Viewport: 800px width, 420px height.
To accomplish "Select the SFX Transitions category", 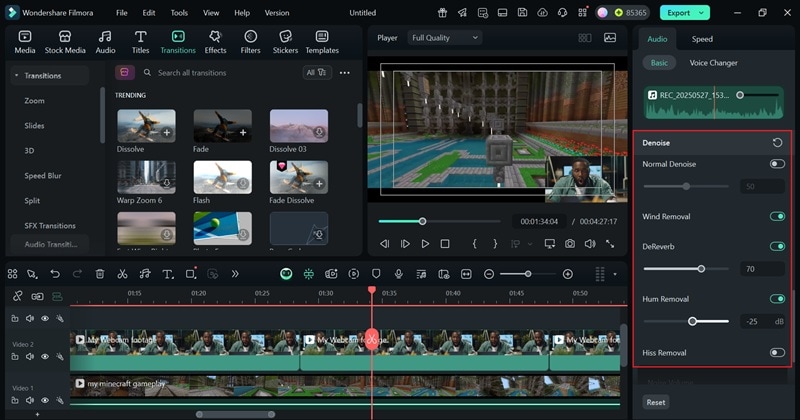I will point(49,226).
